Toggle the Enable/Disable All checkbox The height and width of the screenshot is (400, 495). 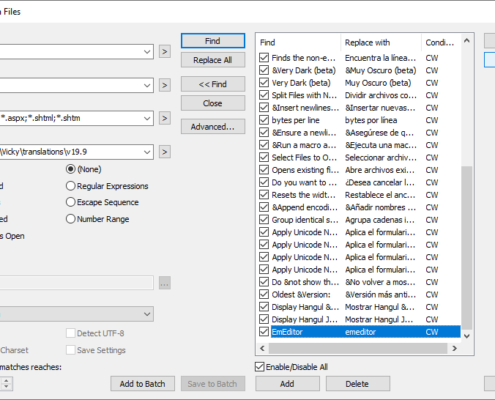click(260, 367)
